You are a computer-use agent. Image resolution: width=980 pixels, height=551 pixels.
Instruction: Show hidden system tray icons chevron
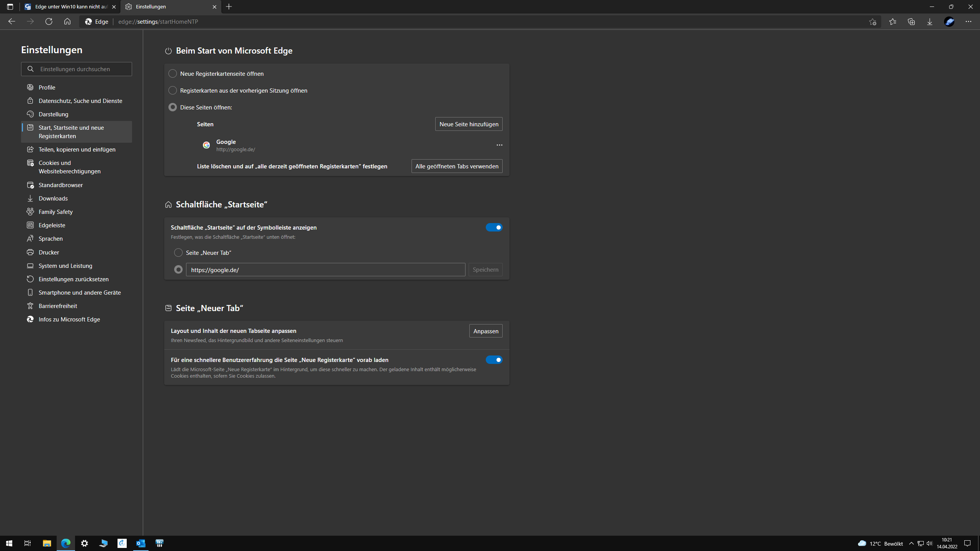911,543
